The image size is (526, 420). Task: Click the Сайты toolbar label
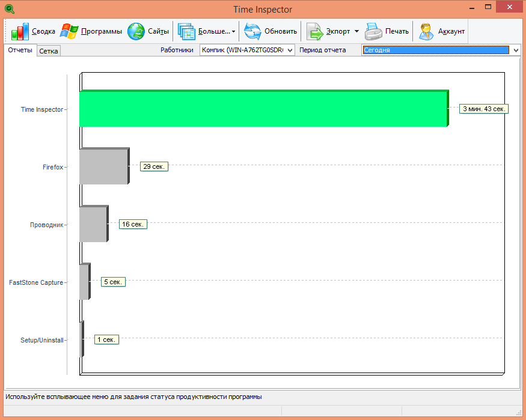[158, 31]
